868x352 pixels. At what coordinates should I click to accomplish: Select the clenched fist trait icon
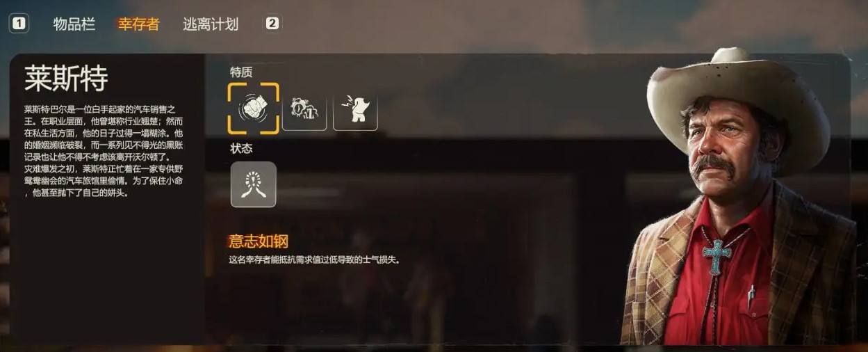point(254,109)
